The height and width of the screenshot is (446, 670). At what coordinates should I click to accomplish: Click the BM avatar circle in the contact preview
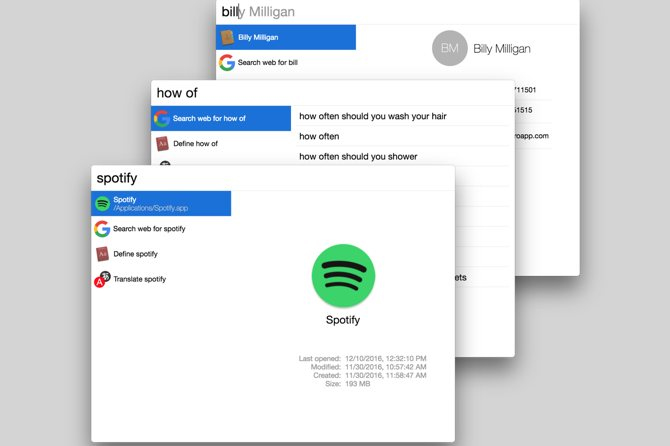(x=450, y=48)
